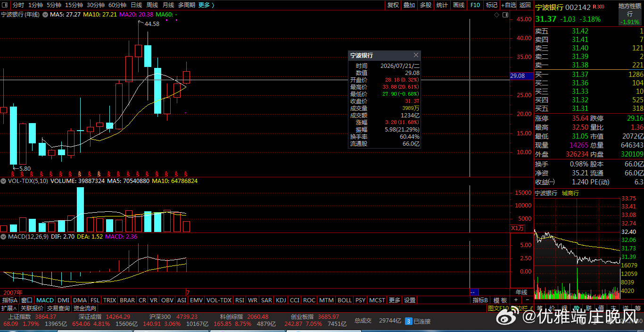644x332 pixels.
Task: Select the 指标A tab
Action: 10,300
